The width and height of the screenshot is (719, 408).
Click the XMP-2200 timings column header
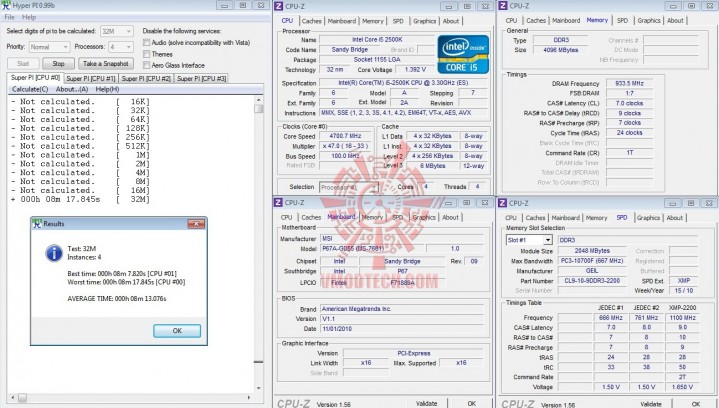682,308
